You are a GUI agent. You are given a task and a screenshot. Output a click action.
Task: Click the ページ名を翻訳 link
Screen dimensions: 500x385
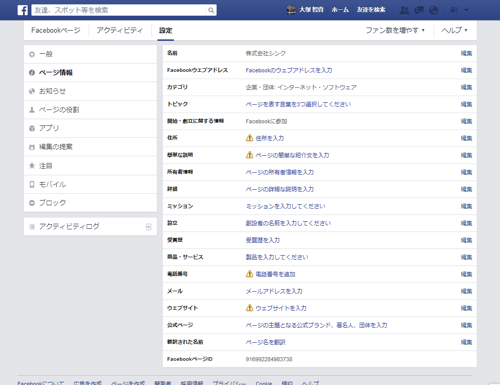(265, 342)
